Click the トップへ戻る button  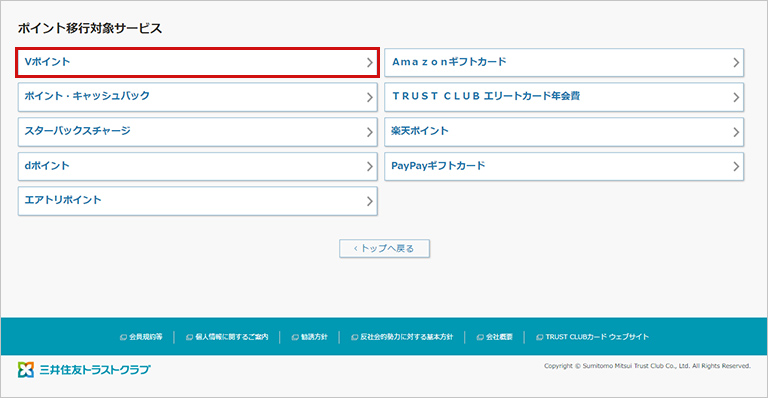click(384, 249)
